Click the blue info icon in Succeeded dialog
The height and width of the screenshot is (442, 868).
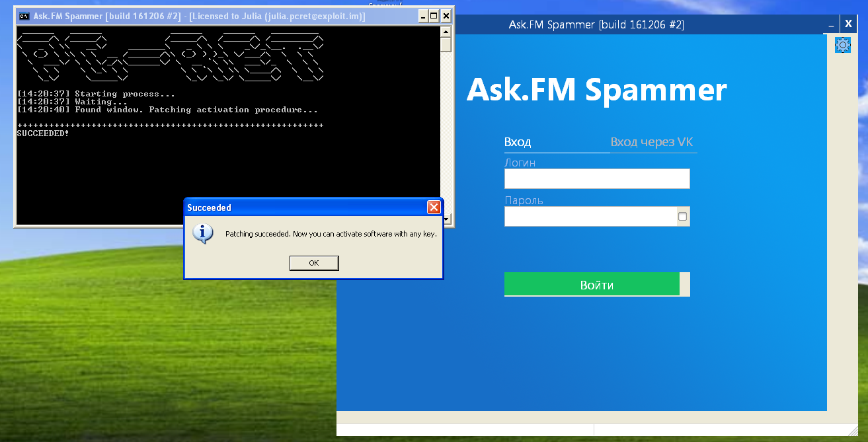click(x=203, y=233)
